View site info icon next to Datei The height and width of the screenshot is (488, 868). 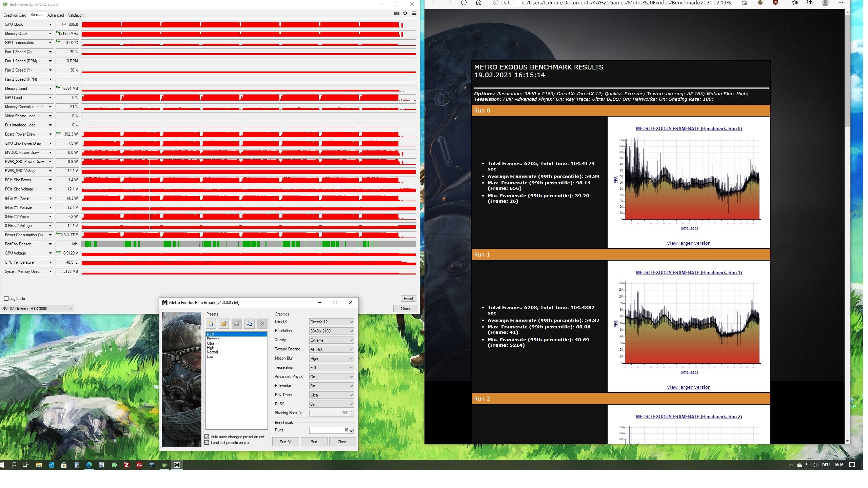click(x=495, y=3)
